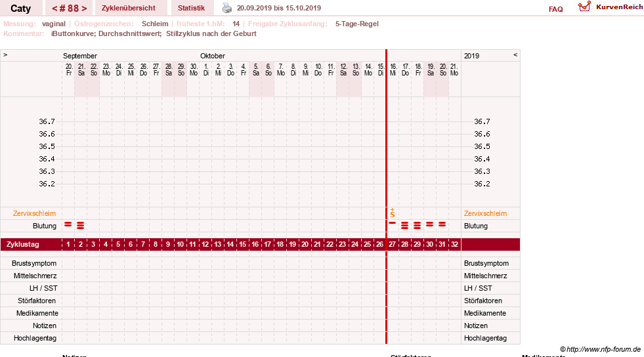Click the Zyklustag row label
This screenshot has width=644, height=357.
22,244
